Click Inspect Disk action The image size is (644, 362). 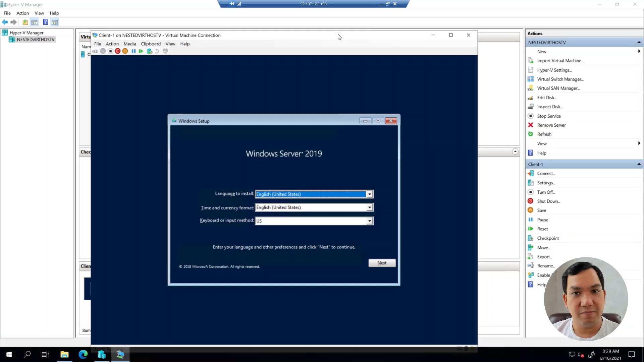(550, 107)
